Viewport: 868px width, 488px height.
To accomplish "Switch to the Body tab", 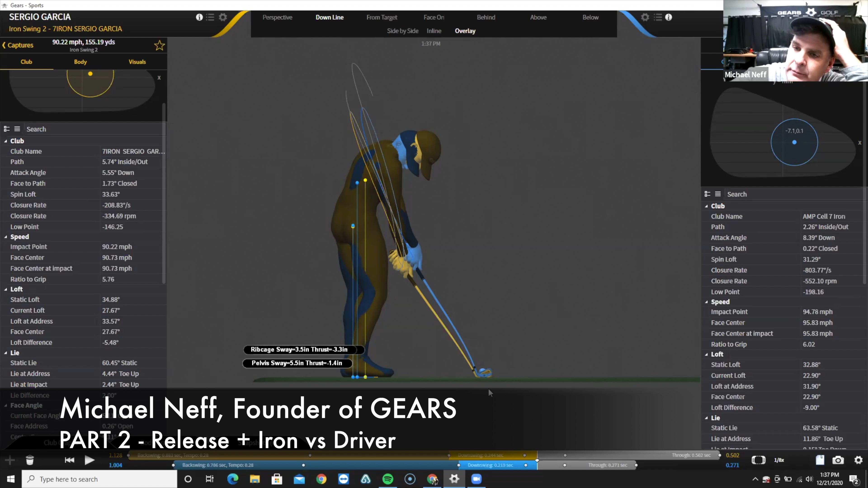I will coord(80,62).
